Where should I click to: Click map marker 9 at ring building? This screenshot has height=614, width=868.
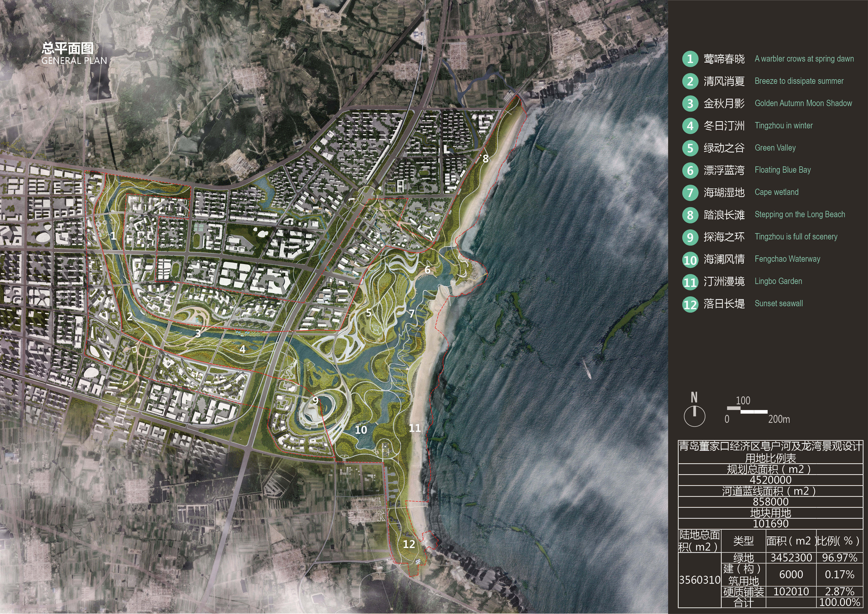coord(315,401)
